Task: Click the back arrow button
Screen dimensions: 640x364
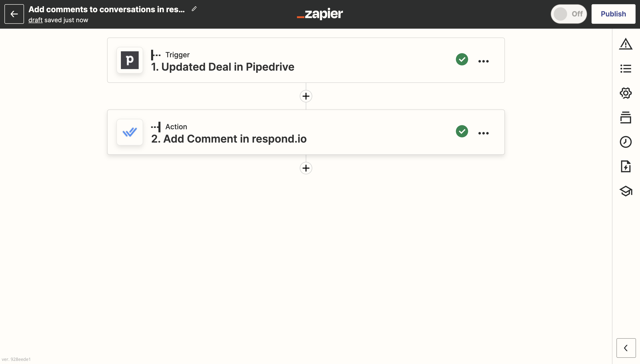Action: pos(14,14)
